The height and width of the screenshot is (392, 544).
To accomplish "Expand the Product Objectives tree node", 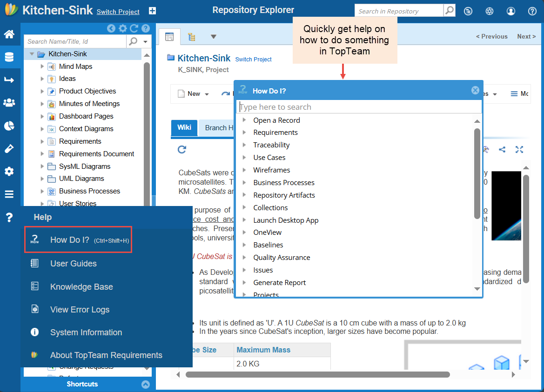I will tap(42, 91).
